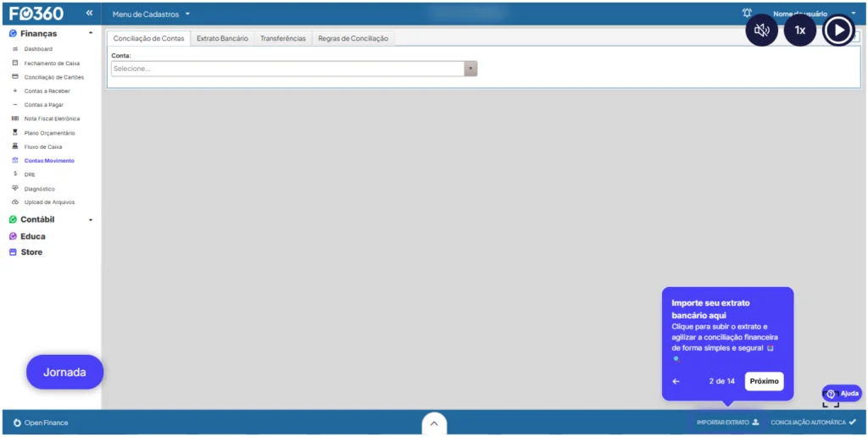Click the Jornada button
The width and height of the screenshot is (868, 437).
[64, 373]
